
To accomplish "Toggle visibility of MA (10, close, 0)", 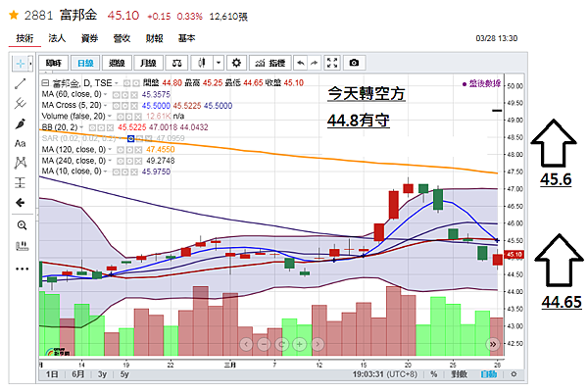I will (x=117, y=172).
